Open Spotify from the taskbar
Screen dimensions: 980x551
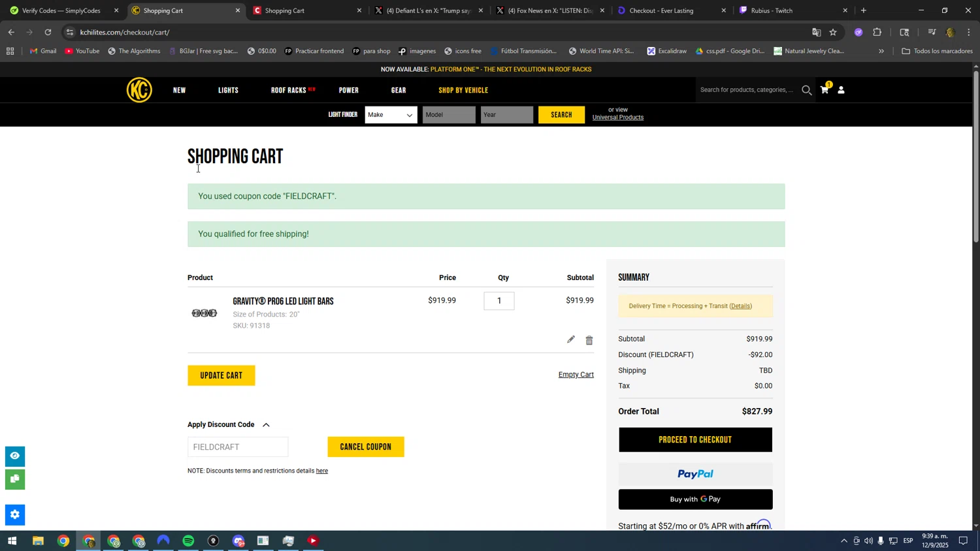(188, 541)
